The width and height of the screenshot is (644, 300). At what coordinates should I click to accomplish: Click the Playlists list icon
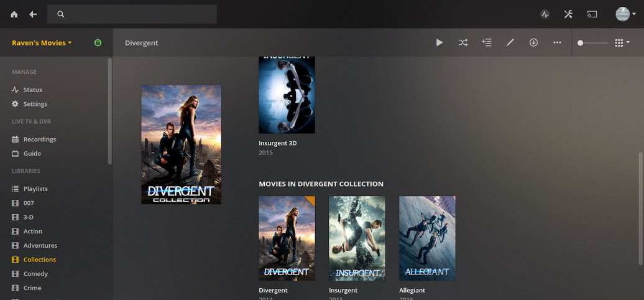click(15, 189)
